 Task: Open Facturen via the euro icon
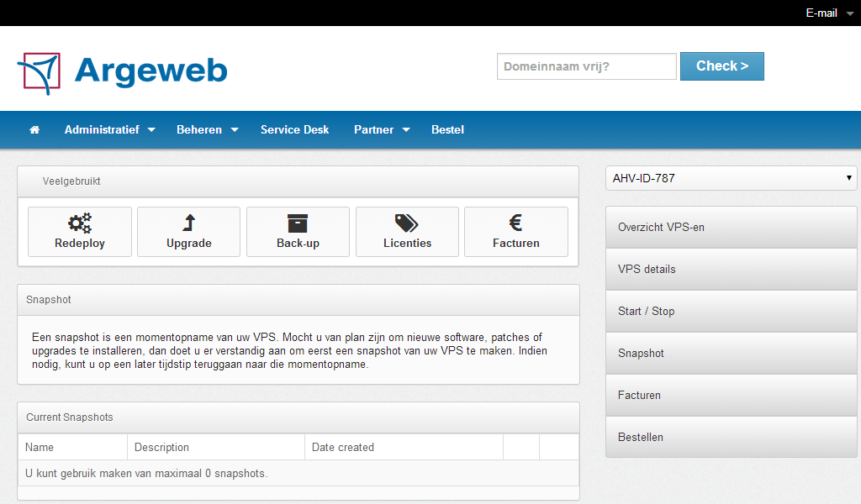pyautogui.click(x=516, y=223)
